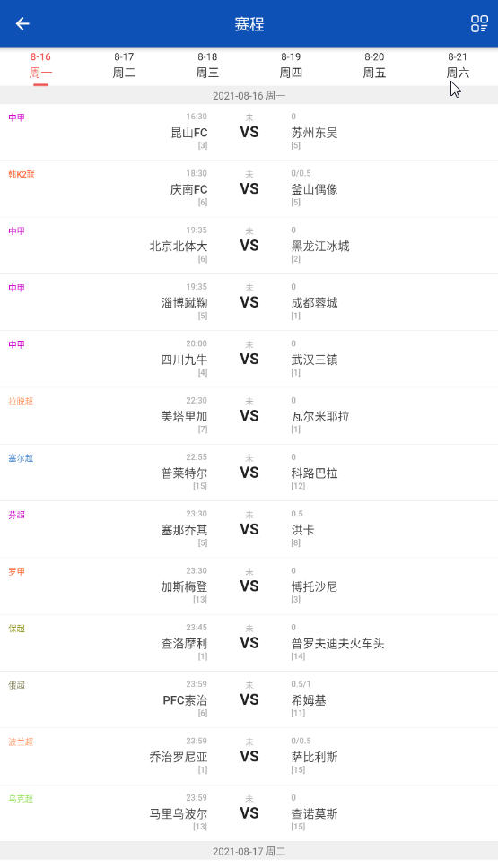The width and height of the screenshot is (498, 868).
Task: Open the PFC索治 vs 希姆基 match
Action: click(x=249, y=700)
